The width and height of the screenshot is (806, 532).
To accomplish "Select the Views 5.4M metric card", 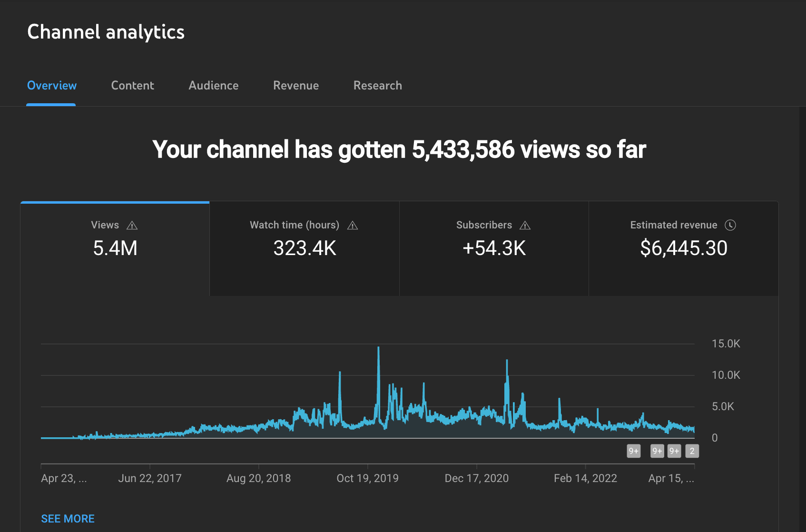I will tap(115, 248).
